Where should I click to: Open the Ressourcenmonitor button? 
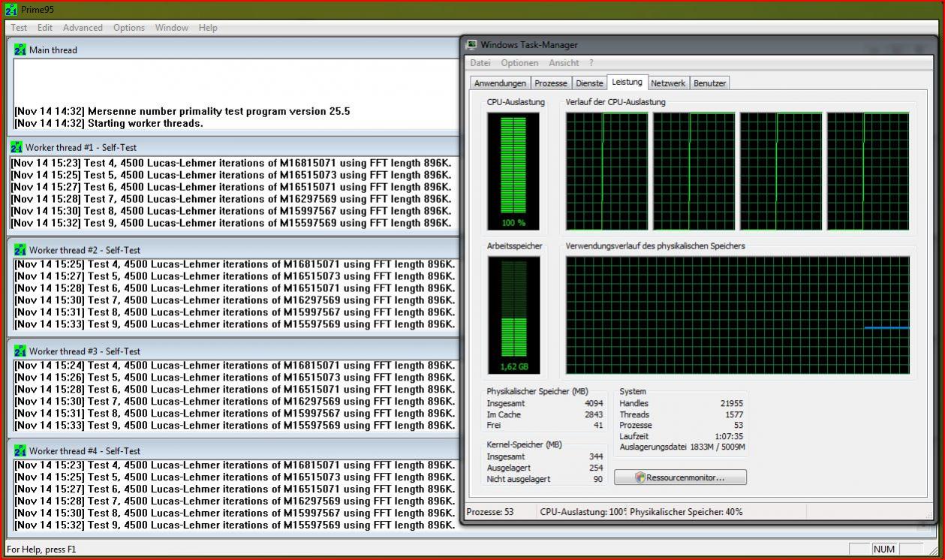pos(680,477)
